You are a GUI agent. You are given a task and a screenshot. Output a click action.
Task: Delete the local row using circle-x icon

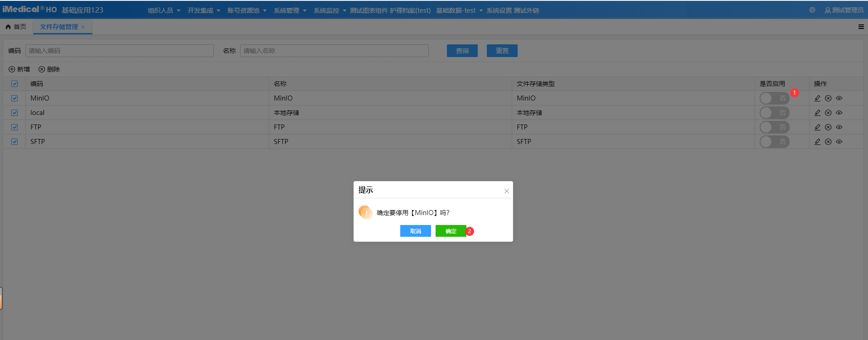(x=828, y=113)
